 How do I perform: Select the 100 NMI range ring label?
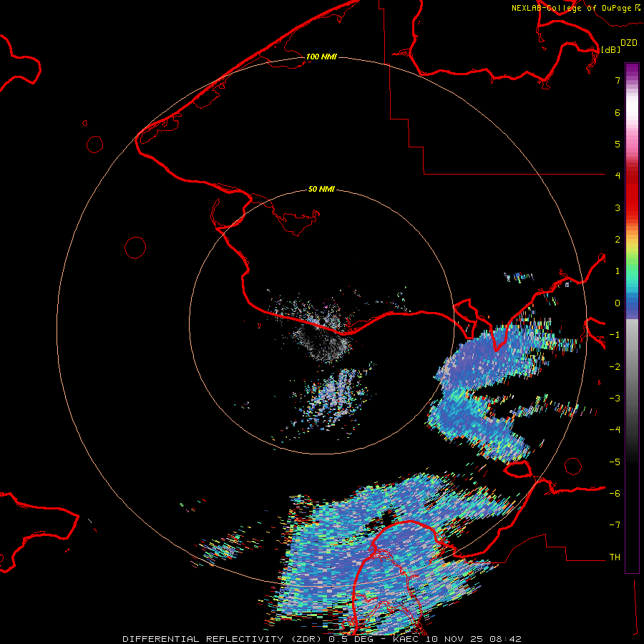tap(321, 57)
